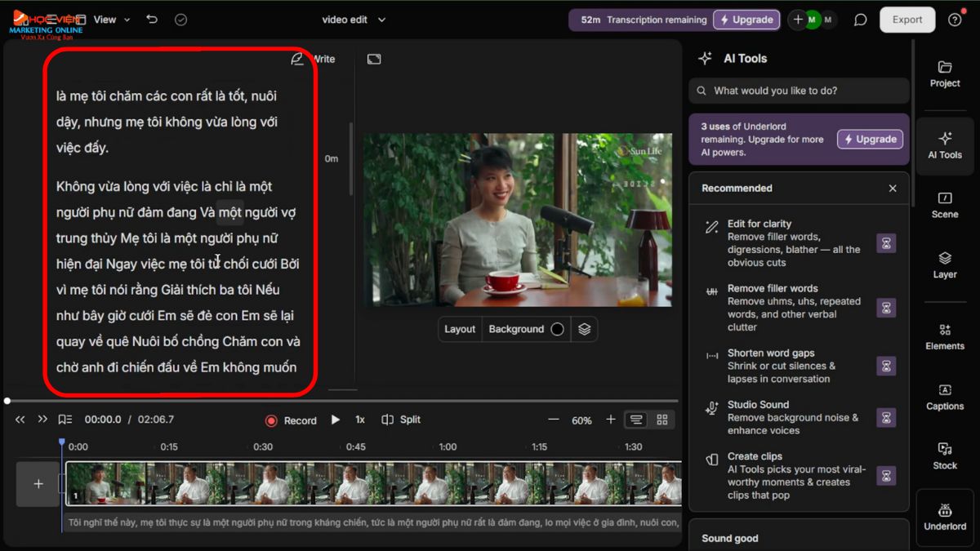The width and height of the screenshot is (980, 551).
Task: Click the plus button to add a timeline clip
Action: [x=38, y=484]
